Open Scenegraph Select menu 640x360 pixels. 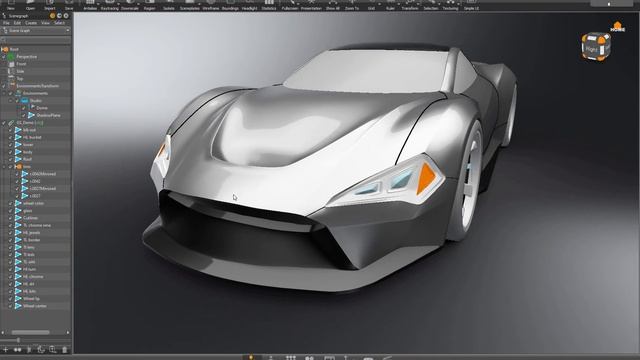[59, 23]
